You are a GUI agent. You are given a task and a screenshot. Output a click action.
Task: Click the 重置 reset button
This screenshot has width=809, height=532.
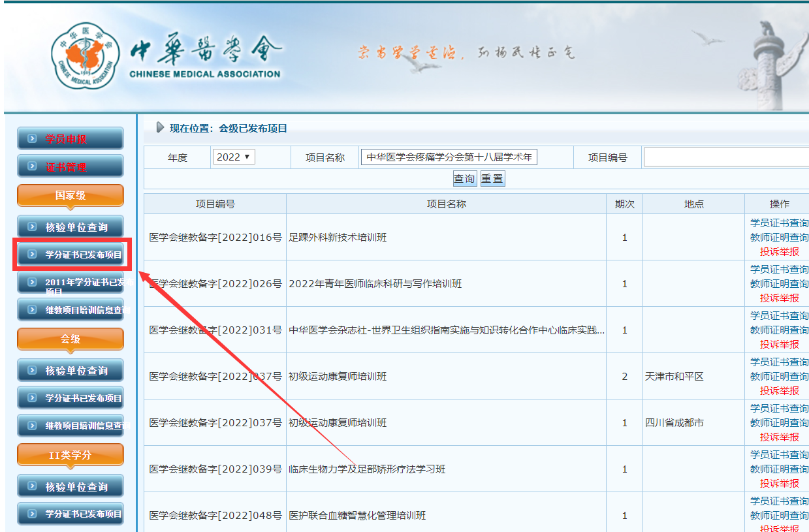tap(493, 179)
